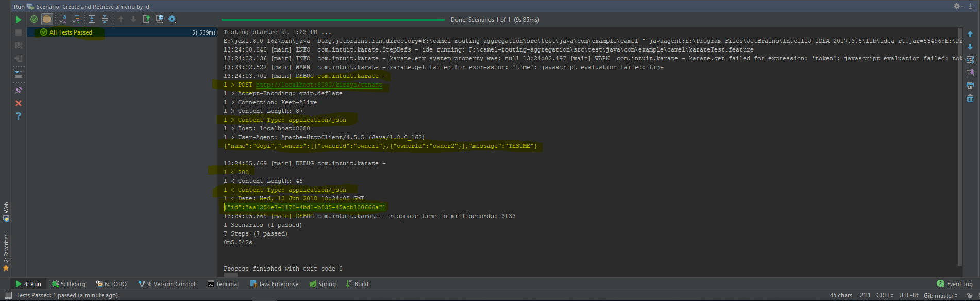
Task: Click the Stop process square icon
Action: tap(19, 32)
